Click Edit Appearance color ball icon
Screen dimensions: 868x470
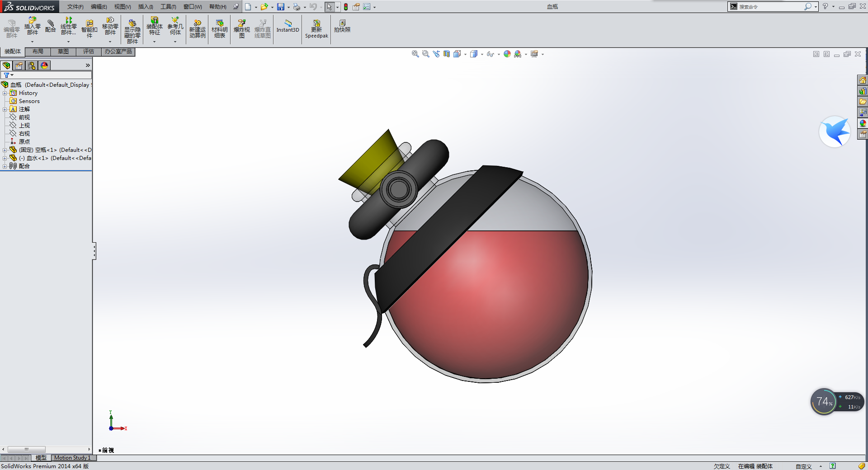pos(507,54)
